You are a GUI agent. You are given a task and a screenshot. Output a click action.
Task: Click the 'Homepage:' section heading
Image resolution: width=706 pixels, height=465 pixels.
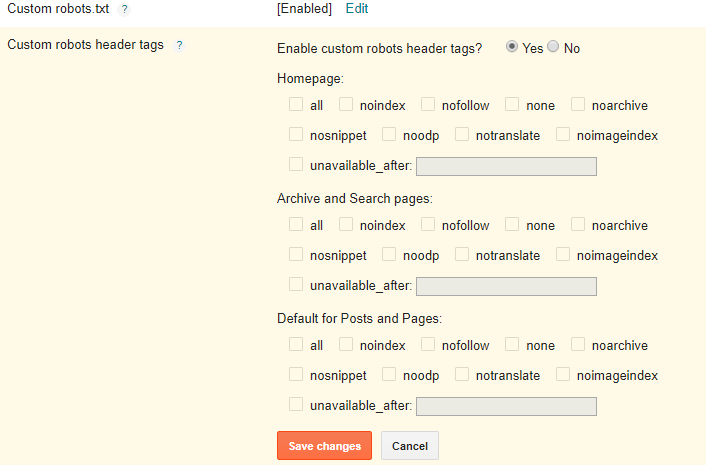click(310, 78)
